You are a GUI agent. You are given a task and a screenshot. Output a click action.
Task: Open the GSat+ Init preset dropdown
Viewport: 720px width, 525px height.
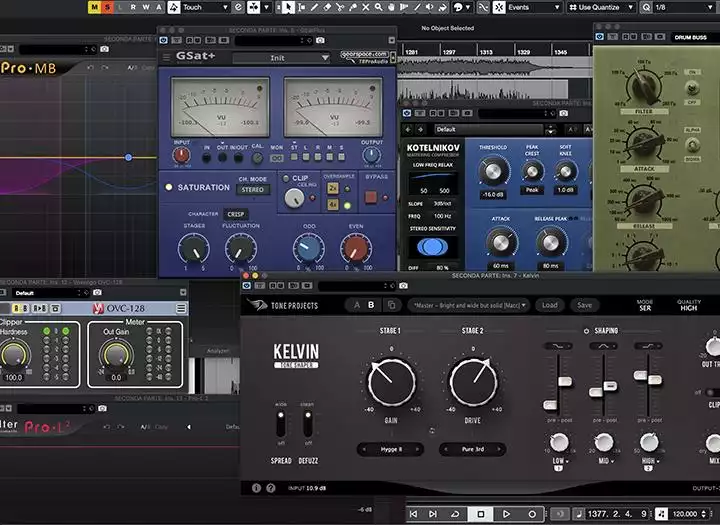(281, 58)
